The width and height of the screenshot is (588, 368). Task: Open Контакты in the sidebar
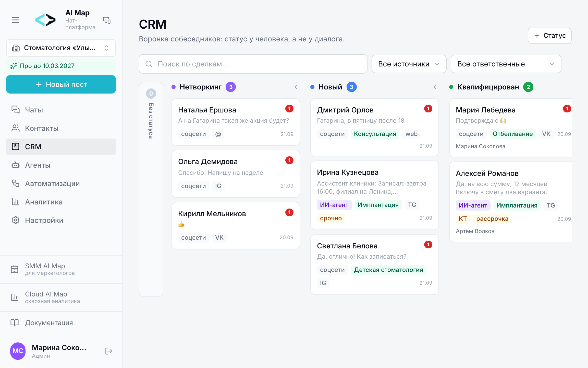61,128
